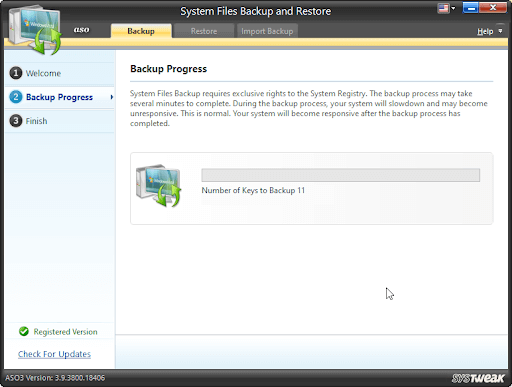Select the Welcome step
The image size is (512, 387).
coord(60,73)
